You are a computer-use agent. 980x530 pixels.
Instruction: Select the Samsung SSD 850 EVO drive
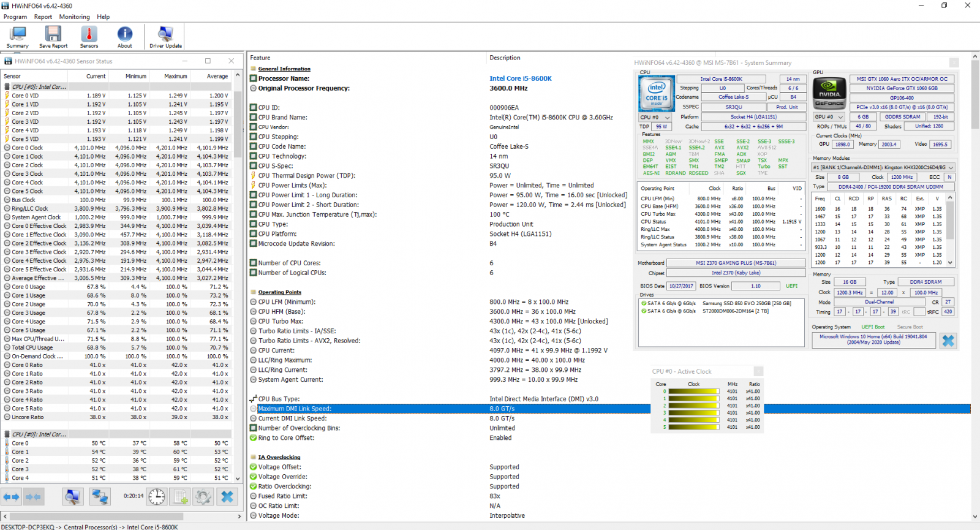(746, 303)
